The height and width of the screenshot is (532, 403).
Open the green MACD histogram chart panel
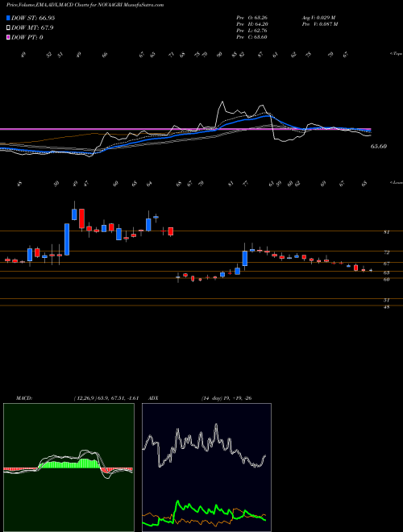point(69,468)
